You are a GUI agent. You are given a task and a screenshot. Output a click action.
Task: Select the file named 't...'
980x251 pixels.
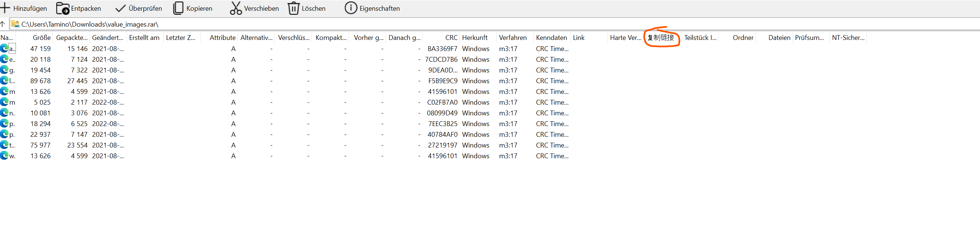click(13, 145)
